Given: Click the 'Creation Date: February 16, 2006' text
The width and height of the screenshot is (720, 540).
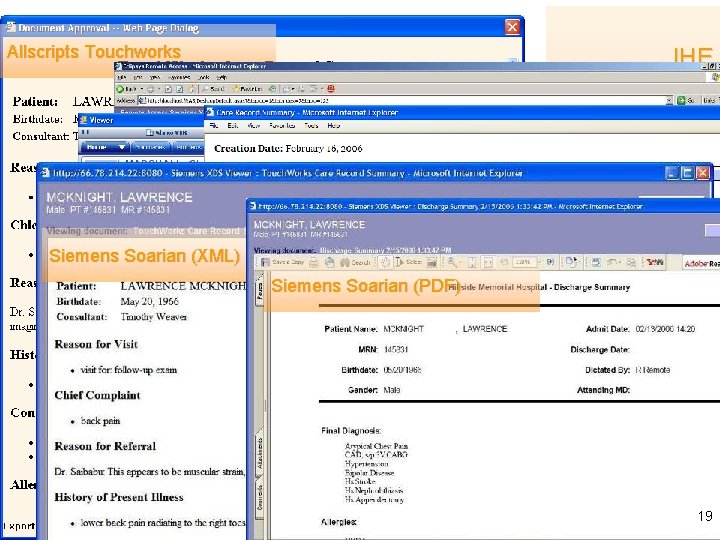Looking at the screenshot, I should (x=288, y=148).
